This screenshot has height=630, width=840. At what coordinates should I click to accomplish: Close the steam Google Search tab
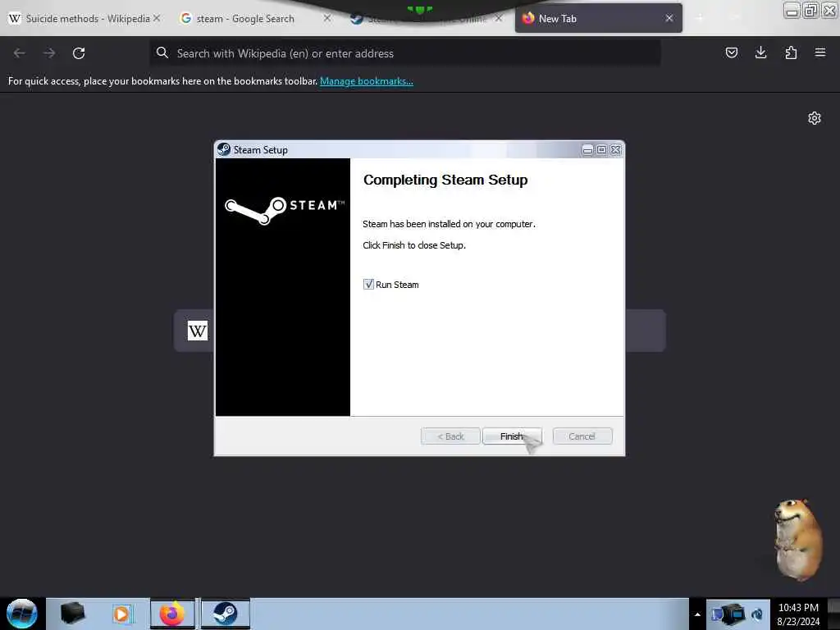(x=327, y=18)
